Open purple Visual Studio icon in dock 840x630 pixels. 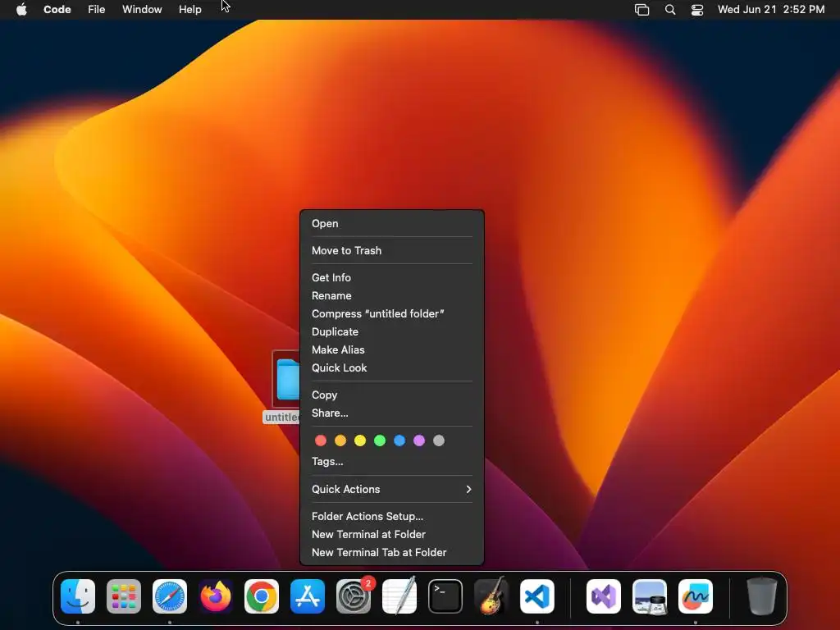604,596
